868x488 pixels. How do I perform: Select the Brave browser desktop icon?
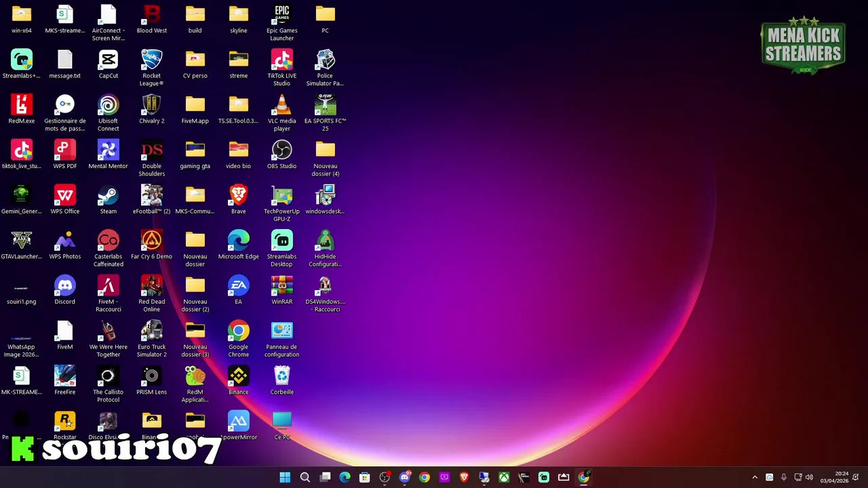point(239,199)
